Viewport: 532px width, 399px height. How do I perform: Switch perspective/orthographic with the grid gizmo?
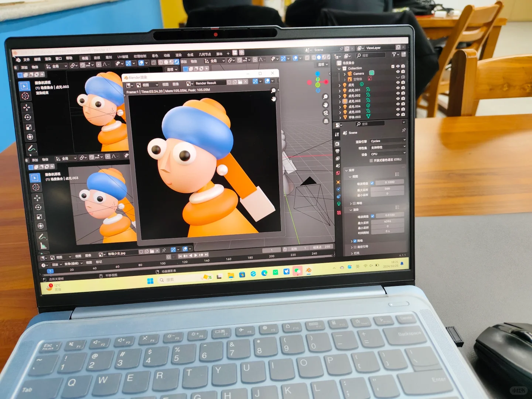(326, 121)
